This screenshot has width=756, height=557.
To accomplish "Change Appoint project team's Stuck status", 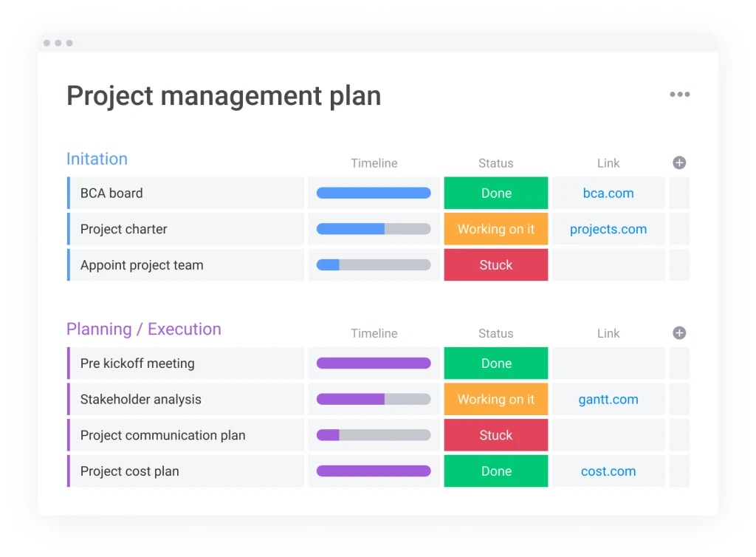I will (x=496, y=265).
